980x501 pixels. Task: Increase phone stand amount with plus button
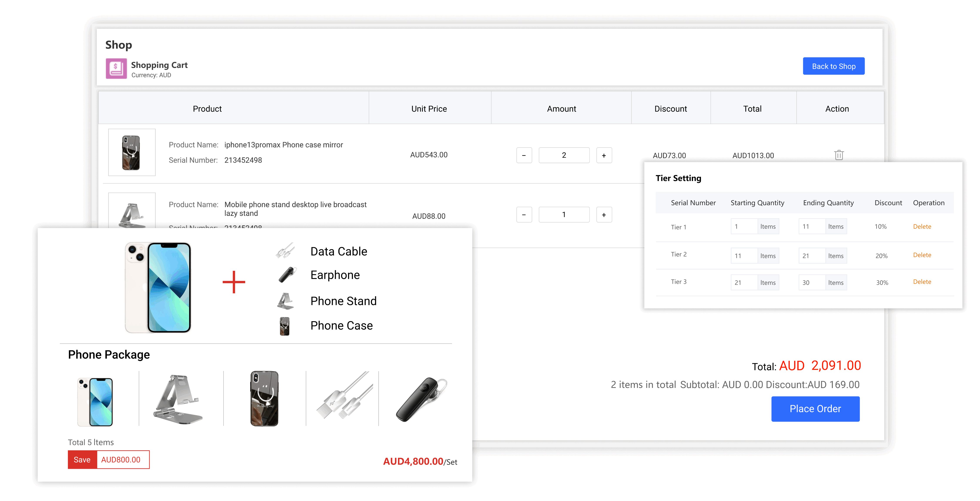click(604, 215)
